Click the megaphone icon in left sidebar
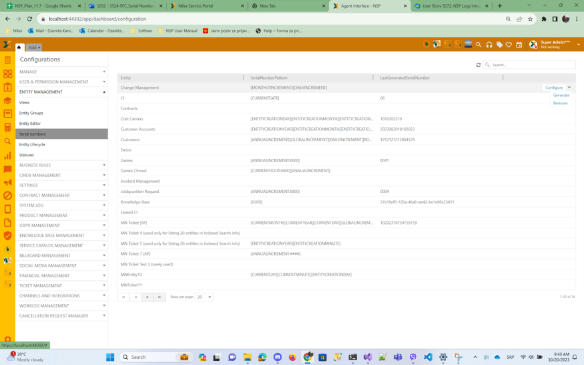Screen dimensions: 584x365 pyautogui.click(x=7, y=182)
